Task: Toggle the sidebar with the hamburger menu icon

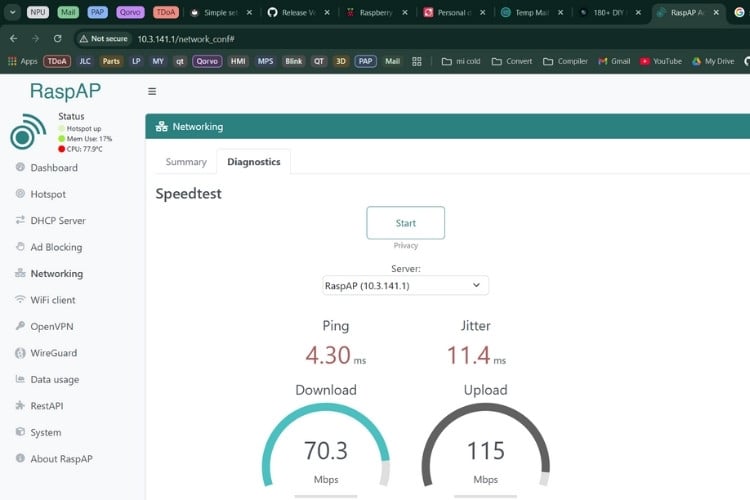Action: tap(152, 91)
